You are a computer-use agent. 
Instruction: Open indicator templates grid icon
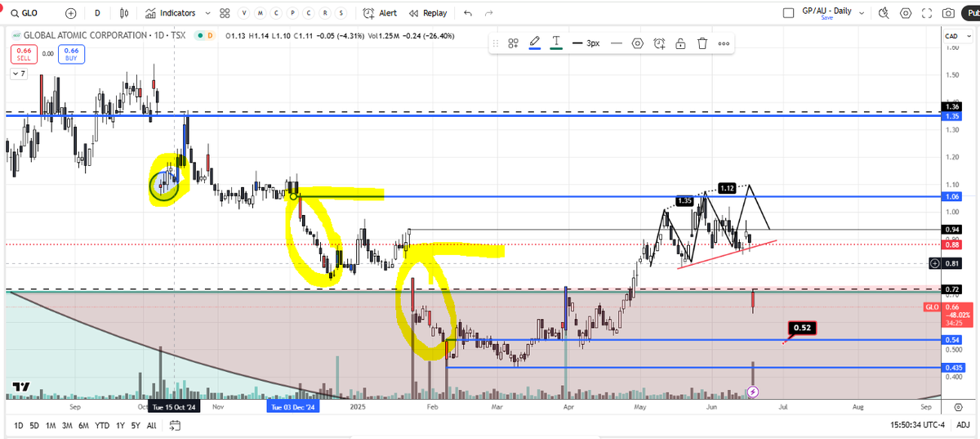pyautogui.click(x=225, y=13)
